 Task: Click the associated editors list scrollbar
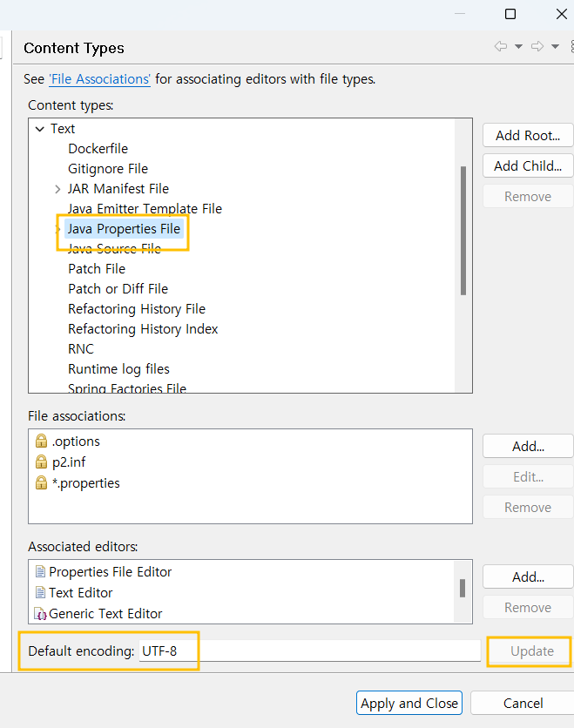coord(463,589)
